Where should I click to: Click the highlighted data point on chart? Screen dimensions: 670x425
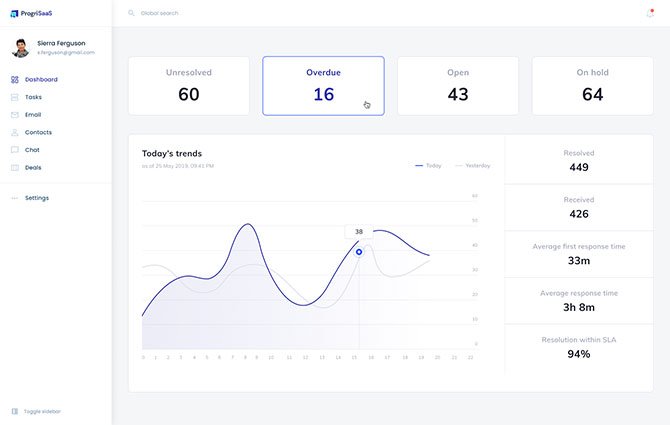(x=359, y=251)
